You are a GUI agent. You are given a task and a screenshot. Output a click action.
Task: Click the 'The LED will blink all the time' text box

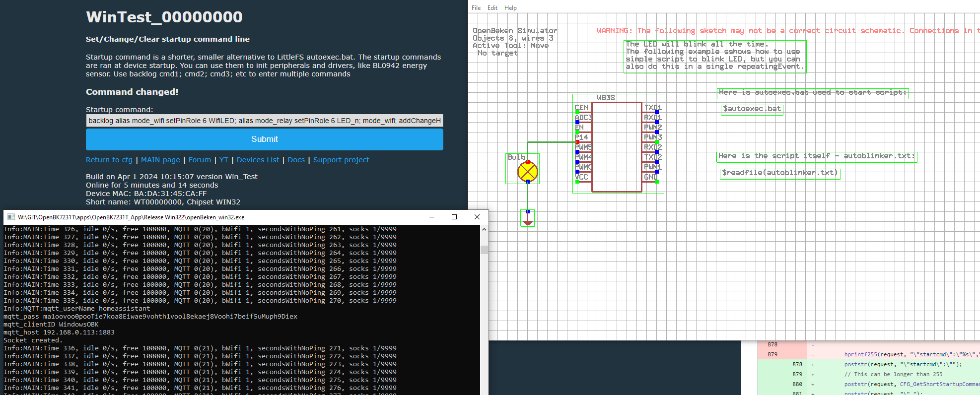point(714,56)
